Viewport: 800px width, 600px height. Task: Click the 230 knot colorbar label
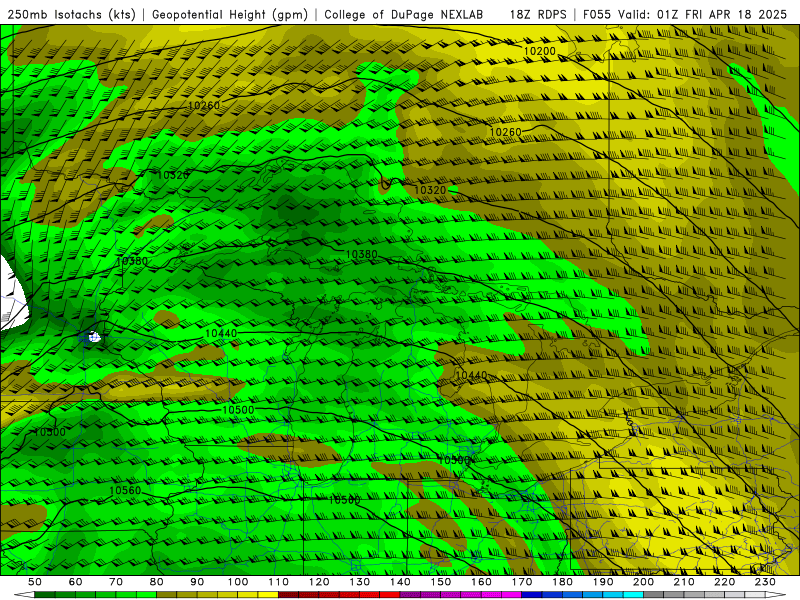tap(765, 582)
